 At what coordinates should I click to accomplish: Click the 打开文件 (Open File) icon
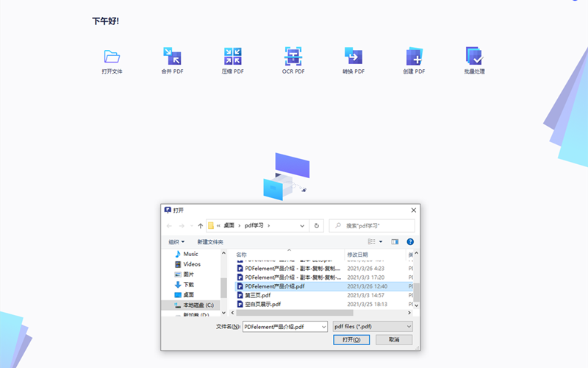point(112,57)
